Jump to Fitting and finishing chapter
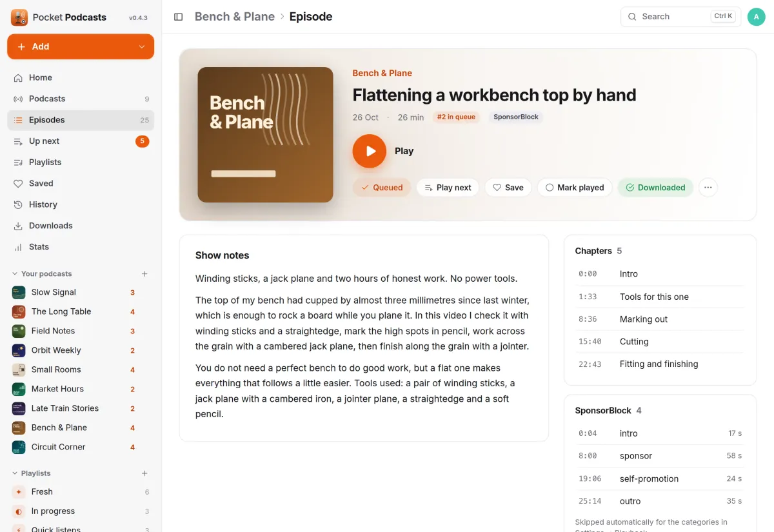774x532 pixels. pyautogui.click(x=659, y=364)
